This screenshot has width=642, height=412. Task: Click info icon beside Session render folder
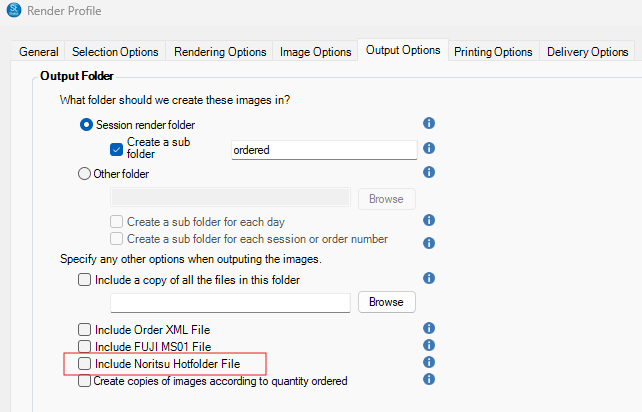(429, 124)
